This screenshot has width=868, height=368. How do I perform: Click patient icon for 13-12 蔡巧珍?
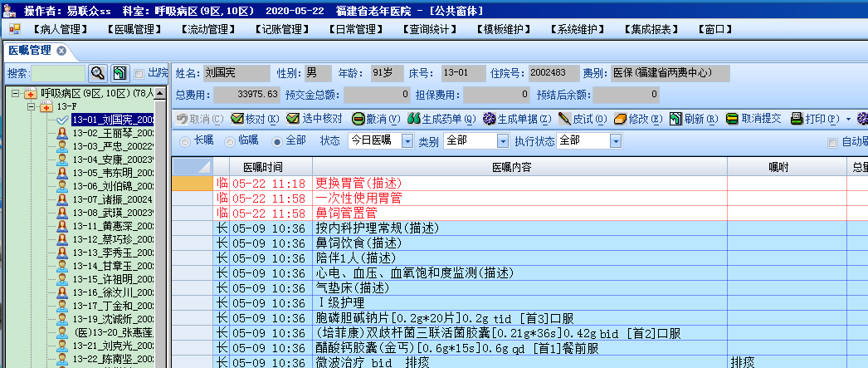pyautogui.click(x=62, y=239)
